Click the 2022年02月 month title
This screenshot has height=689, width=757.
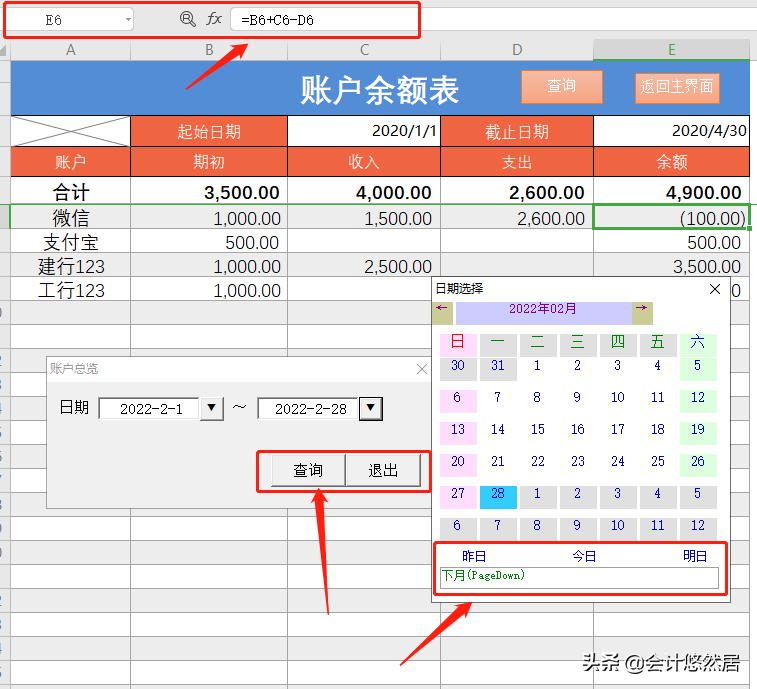point(543,310)
